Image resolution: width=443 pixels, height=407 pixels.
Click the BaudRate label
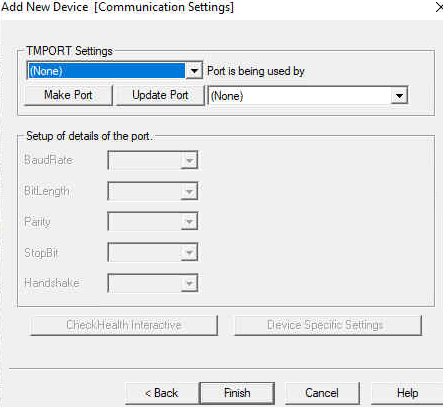tap(48, 160)
